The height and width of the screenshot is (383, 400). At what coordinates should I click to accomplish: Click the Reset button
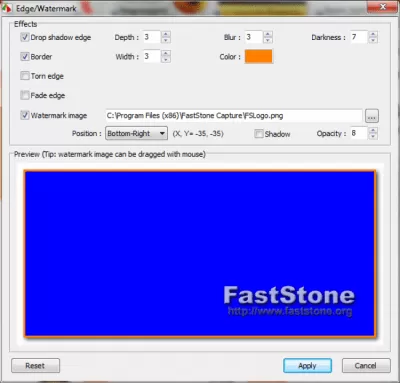click(x=35, y=366)
